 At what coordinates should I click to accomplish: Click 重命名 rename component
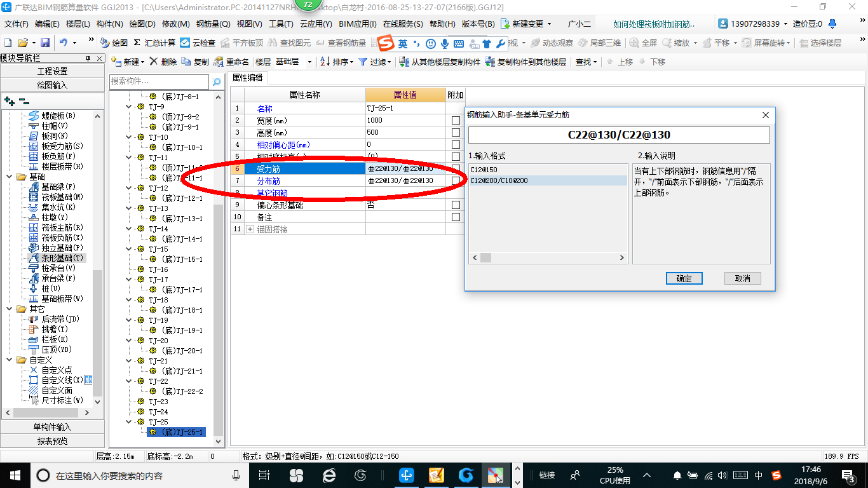pos(232,62)
